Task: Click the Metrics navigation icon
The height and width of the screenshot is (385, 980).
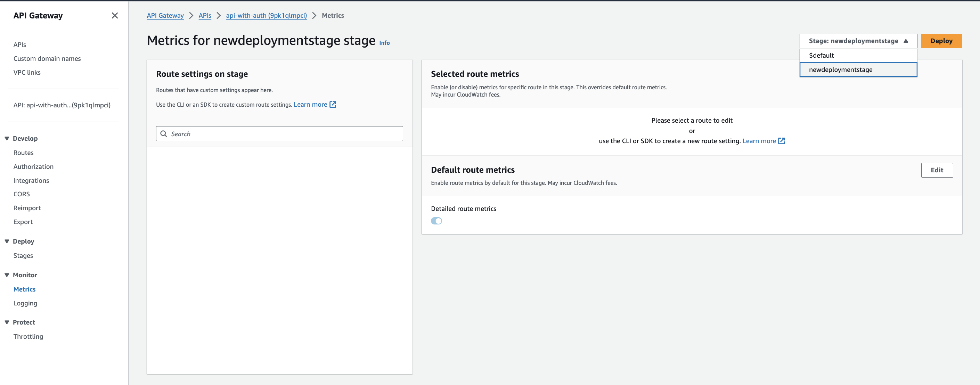Action: pyautogui.click(x=24, y=289)
